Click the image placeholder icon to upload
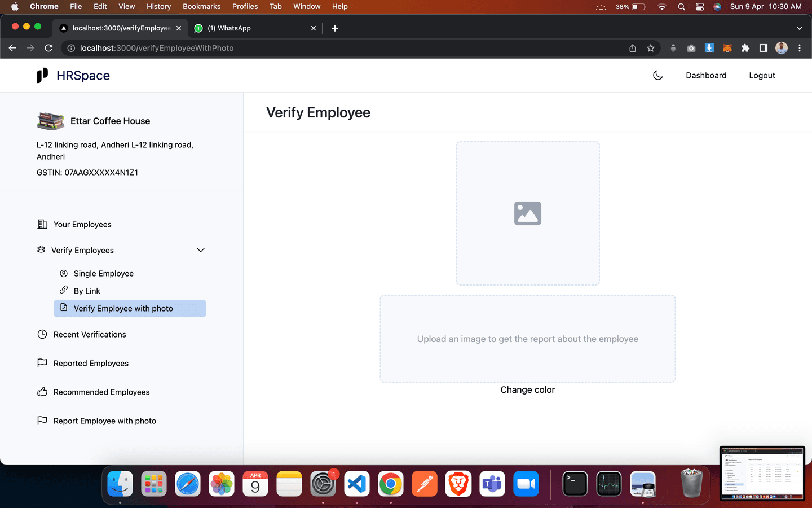The width and height of the screenshot is (812, 508). coord(528,213)
